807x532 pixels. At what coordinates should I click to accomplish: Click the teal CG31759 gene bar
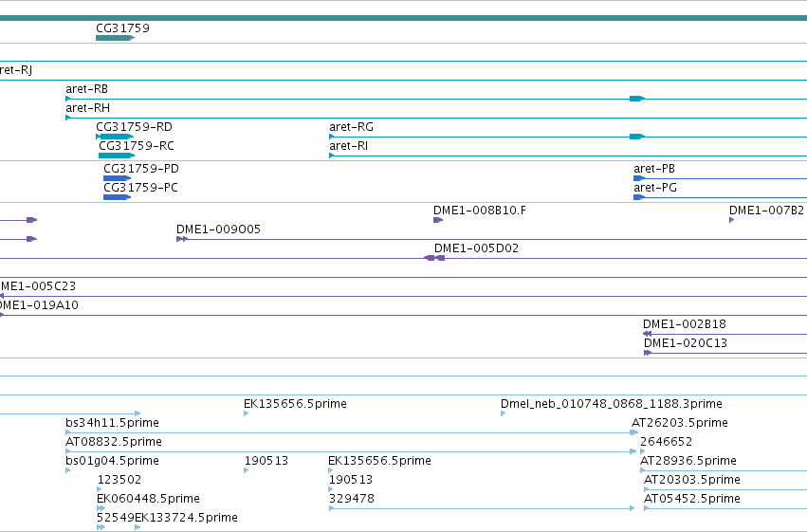116,38
